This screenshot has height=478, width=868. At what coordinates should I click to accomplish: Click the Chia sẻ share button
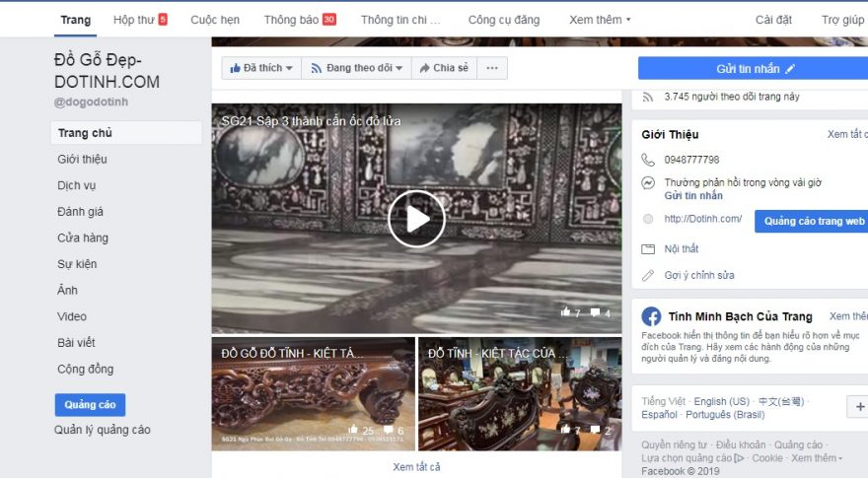444,68
